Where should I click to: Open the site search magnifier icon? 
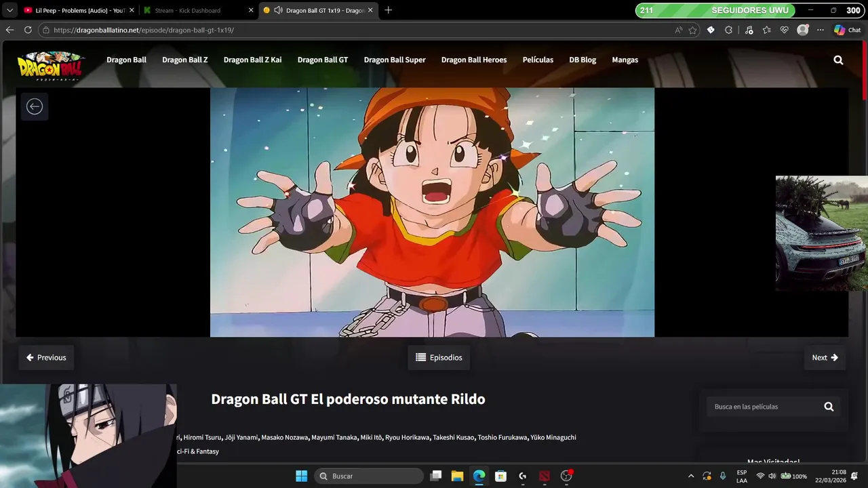[838, 60]
